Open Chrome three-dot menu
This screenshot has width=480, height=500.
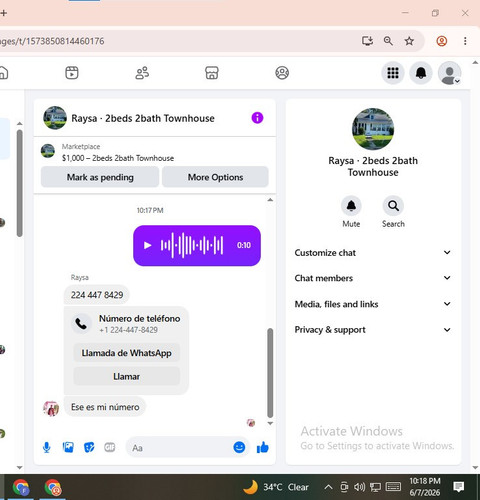point(465,41)
